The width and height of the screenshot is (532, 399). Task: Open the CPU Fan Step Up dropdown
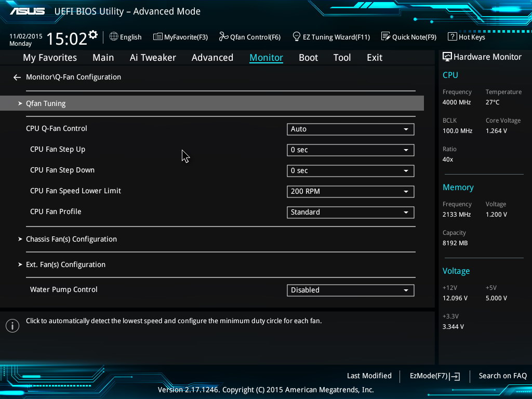350,150
